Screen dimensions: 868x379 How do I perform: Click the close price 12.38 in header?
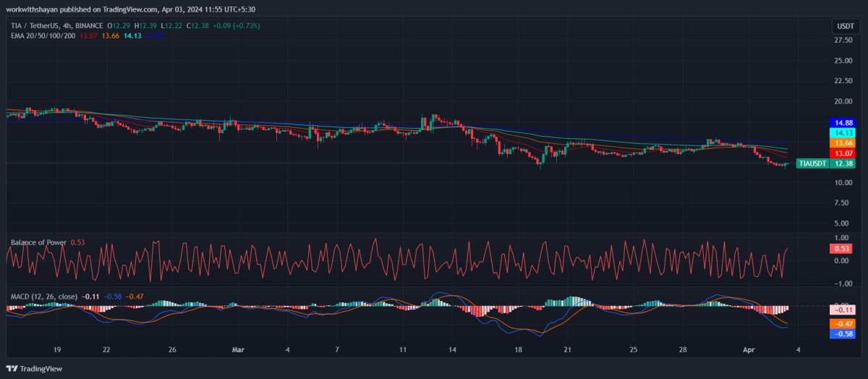200,26
